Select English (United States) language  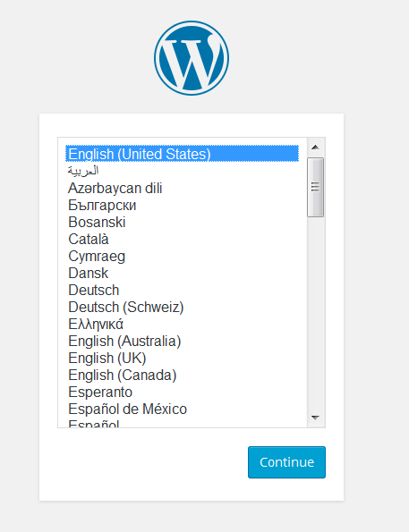click(182, 154)
